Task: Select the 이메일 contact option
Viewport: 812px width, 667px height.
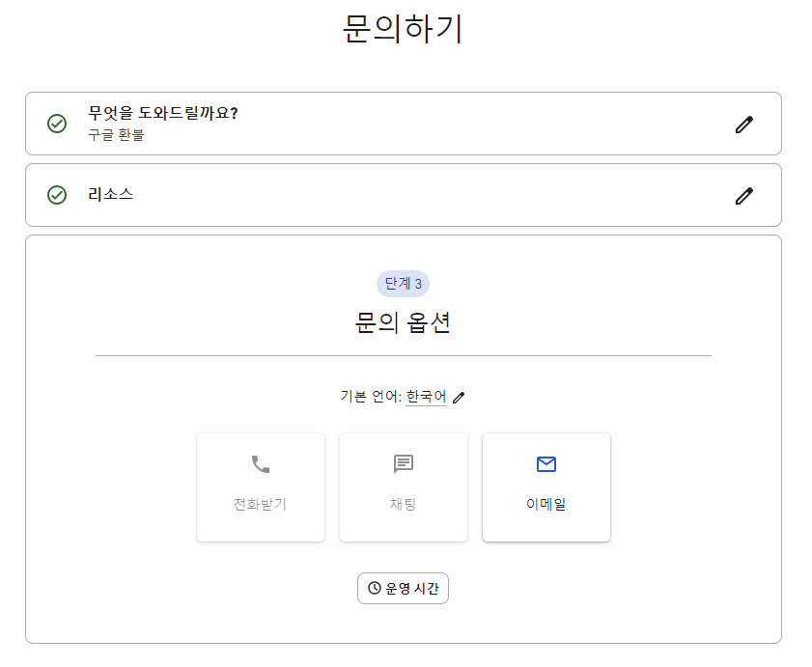Action: 546,486
